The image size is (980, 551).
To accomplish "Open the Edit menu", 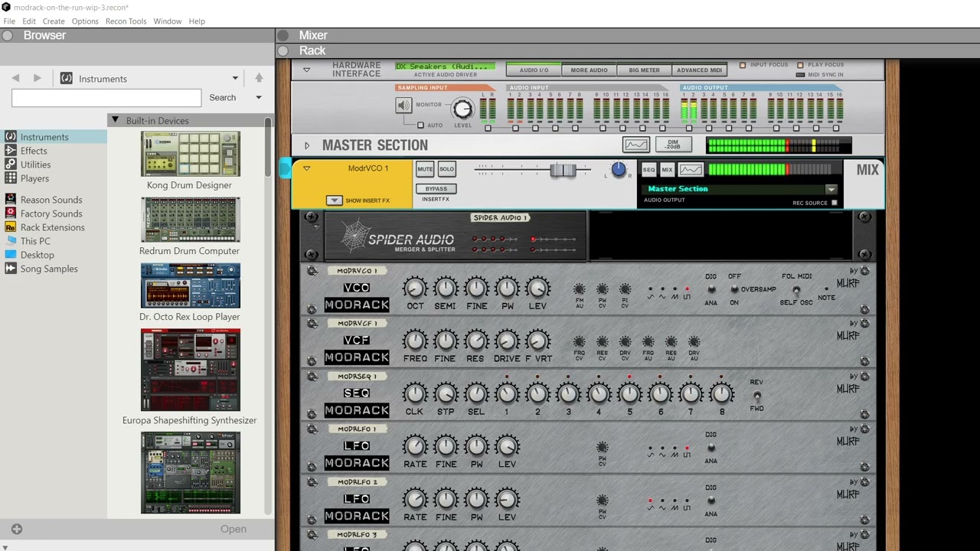I will click(29, 21).
